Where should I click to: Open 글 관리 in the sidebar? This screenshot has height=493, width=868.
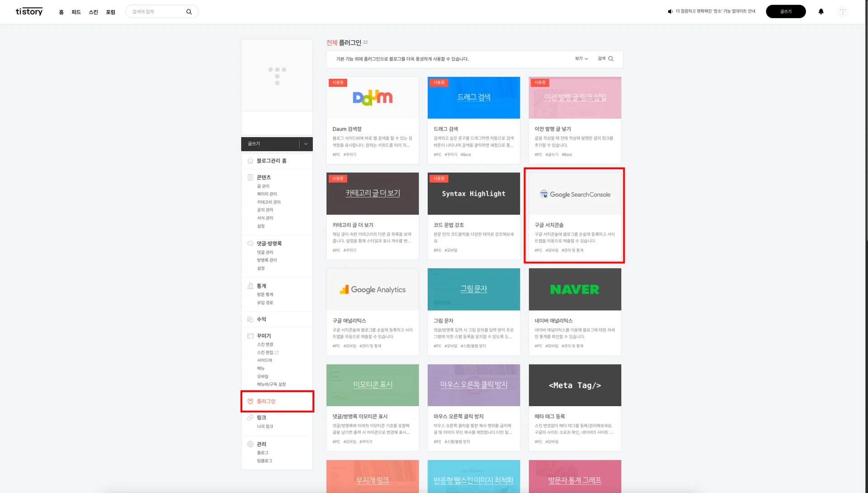pos(263,186)
